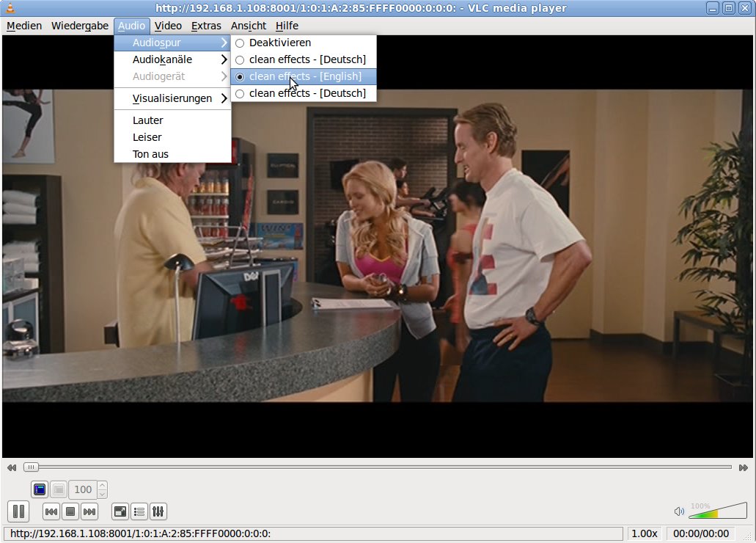The width and height of the screenshot is (756, 543).
Task: Click middle of the playback seek bar
Action: [x=378, y=467]
